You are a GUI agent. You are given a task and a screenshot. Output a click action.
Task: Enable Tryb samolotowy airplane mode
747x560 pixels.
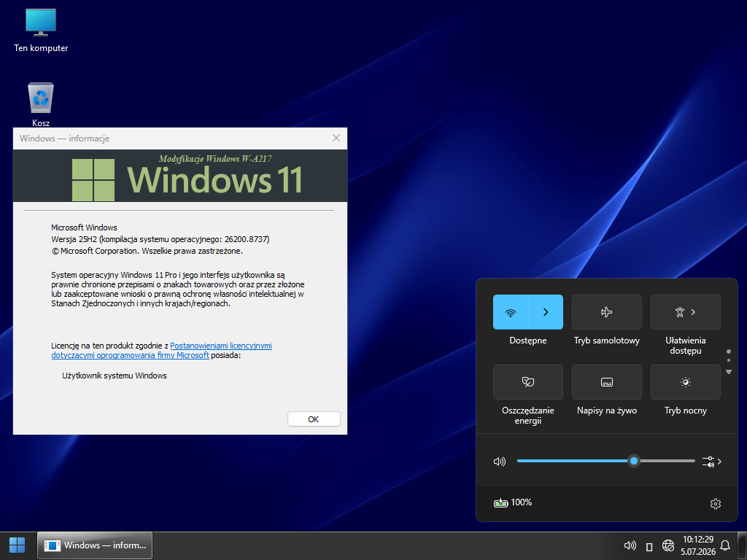click(606, 312)
